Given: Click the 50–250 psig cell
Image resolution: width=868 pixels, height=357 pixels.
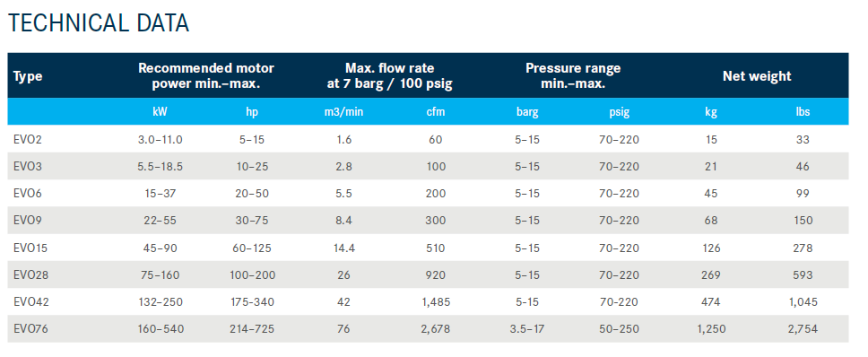Looking at the screenshot, I should tap(619, 329).
